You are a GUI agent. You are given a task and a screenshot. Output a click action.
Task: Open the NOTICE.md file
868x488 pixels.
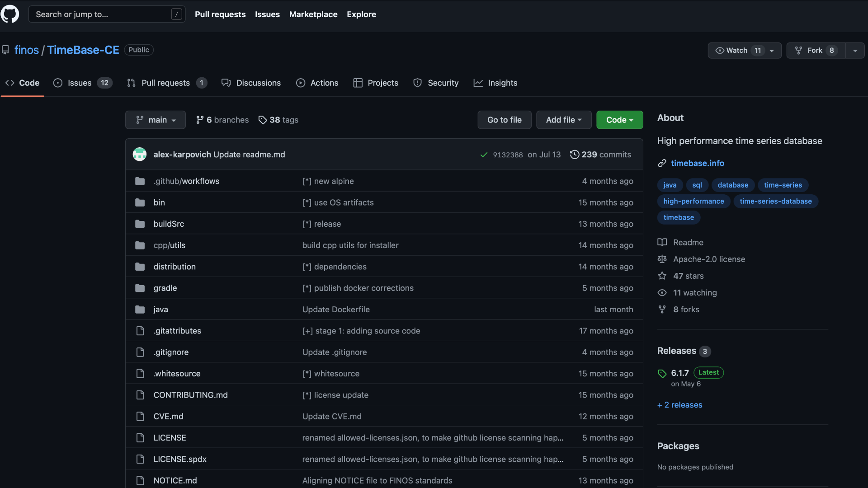point(175,480)
